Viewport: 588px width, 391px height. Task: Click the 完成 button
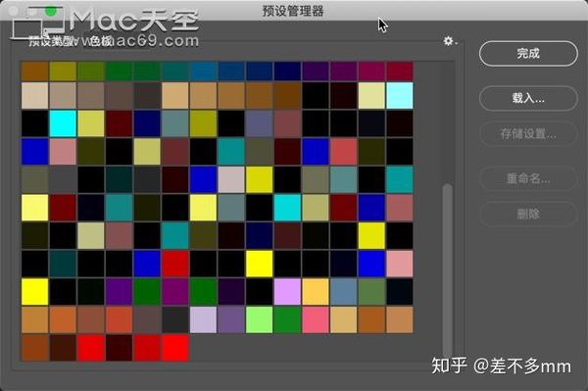(528, 54)
